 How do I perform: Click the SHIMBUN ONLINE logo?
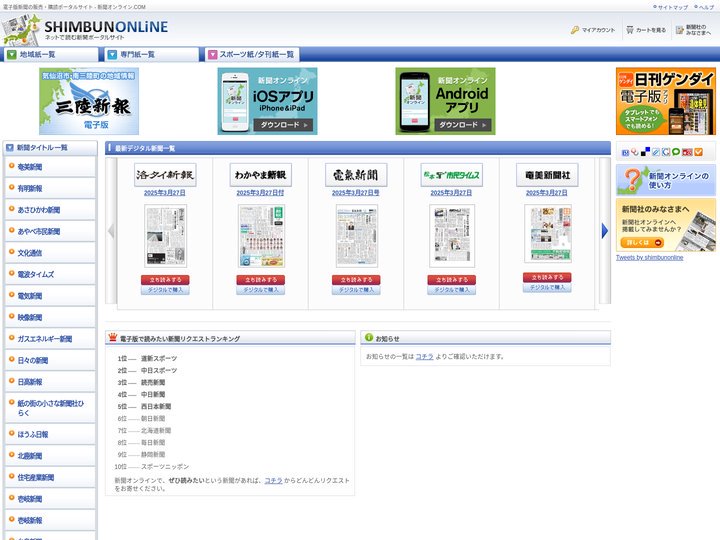[85, 30]
